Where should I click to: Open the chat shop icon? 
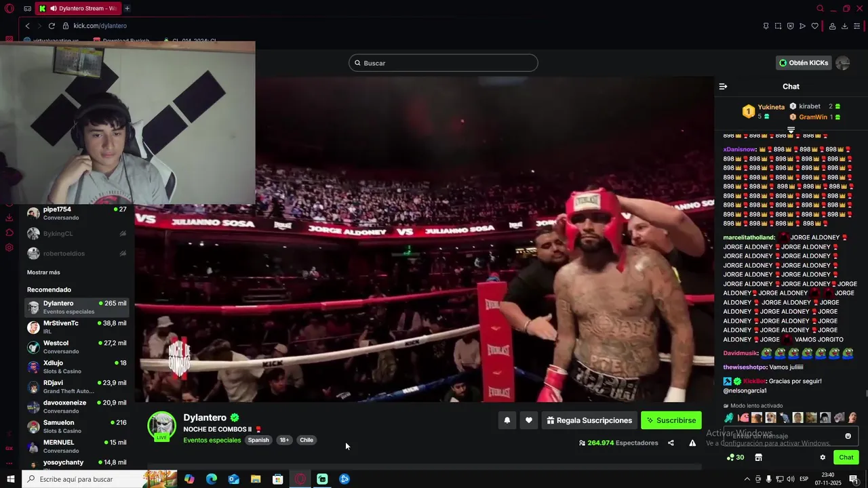pos(758,457)
